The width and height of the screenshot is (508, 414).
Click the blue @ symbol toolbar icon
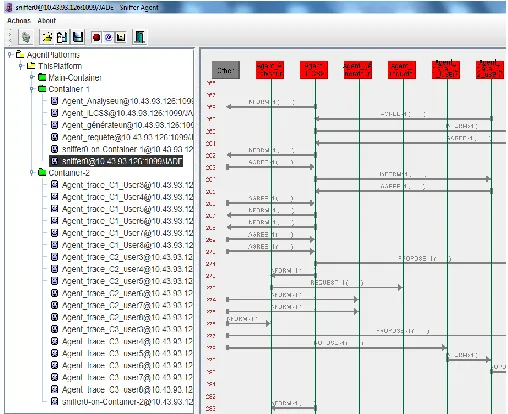point(108,37)
